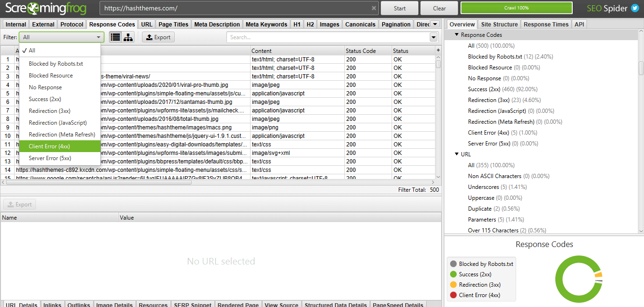The height and width of the screenshot is (307, 644).
Task: Click the plus icon to add columns
Action: click(438, 50)
